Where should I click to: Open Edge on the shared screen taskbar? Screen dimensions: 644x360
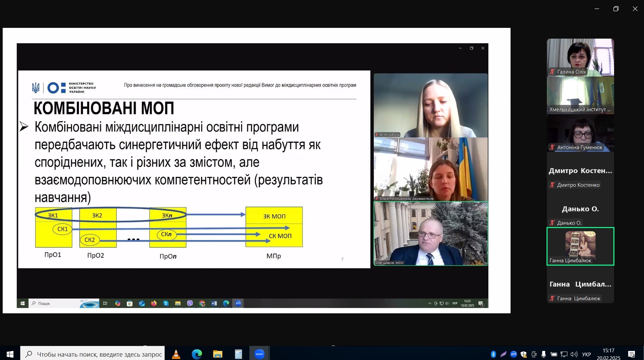pyautogui.click(x=226, y=303)
